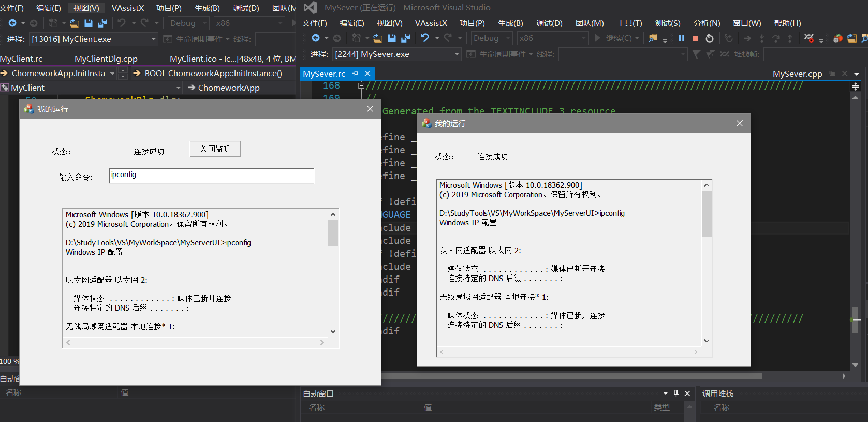Click horizontal scrollbar of code editor

pos(571,376)
